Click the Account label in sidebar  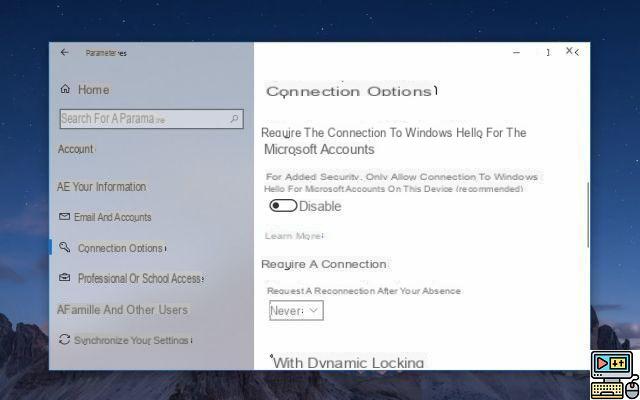(76, 149)
